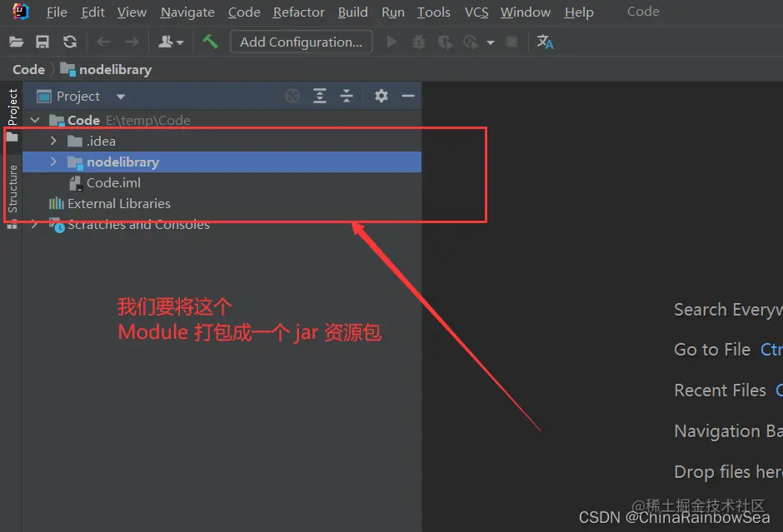Viewport: 783px width, 532px height.
Task: Open the Project view mode dropdown
Action: (x=119, y=96)
